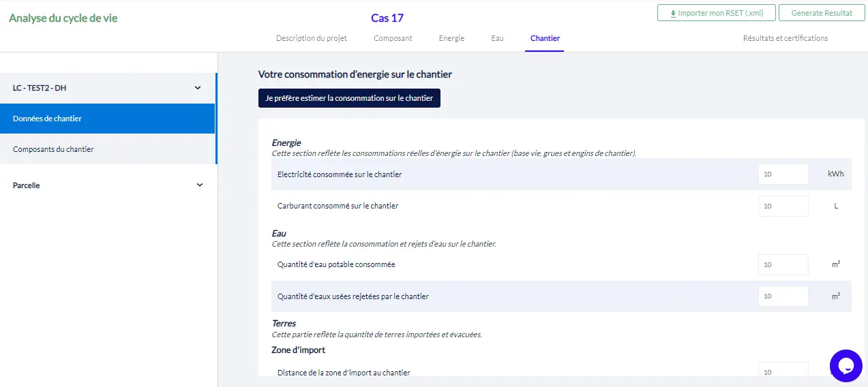Viewport: 868px width, 387px height.
Task: Select Données de chantier in sidebar
Action: point(108,119)
